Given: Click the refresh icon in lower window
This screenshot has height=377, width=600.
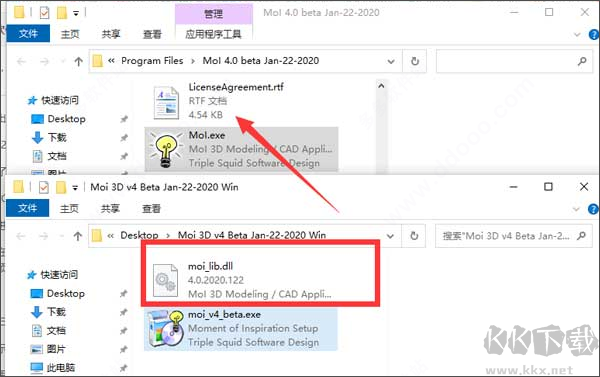Looking at the screenshot, I should click(414, 236).
